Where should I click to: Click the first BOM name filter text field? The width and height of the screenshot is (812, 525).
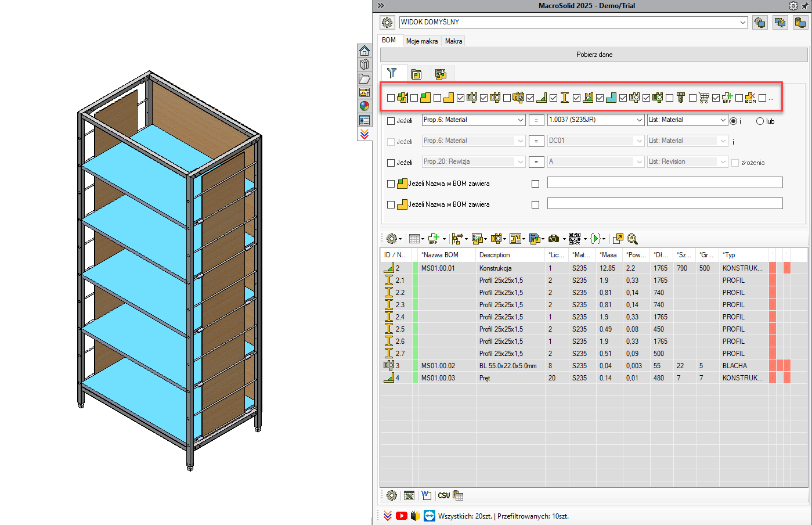(x=665, y=182)
